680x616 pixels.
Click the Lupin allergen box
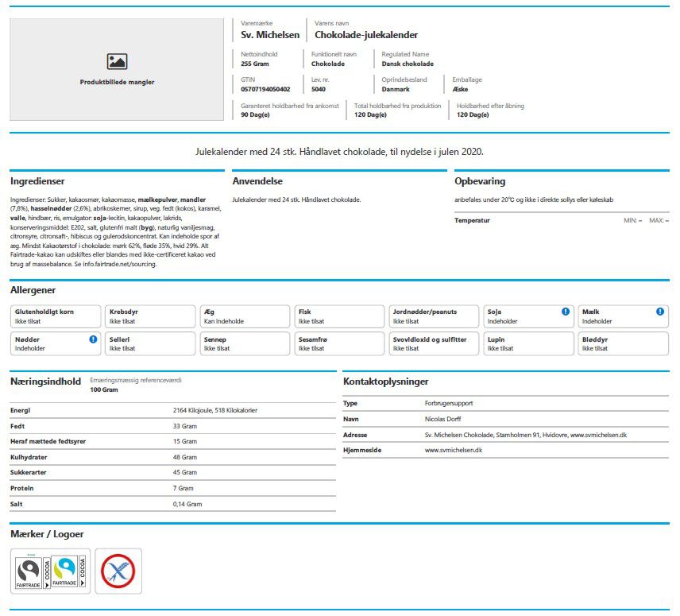click(528, 343)
